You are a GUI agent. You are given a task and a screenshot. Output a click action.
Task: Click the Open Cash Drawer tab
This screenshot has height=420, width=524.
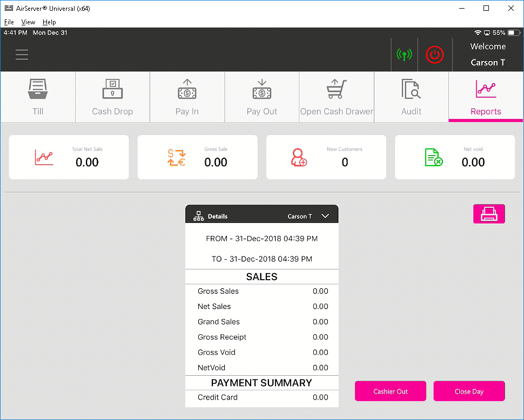(337, 97)
